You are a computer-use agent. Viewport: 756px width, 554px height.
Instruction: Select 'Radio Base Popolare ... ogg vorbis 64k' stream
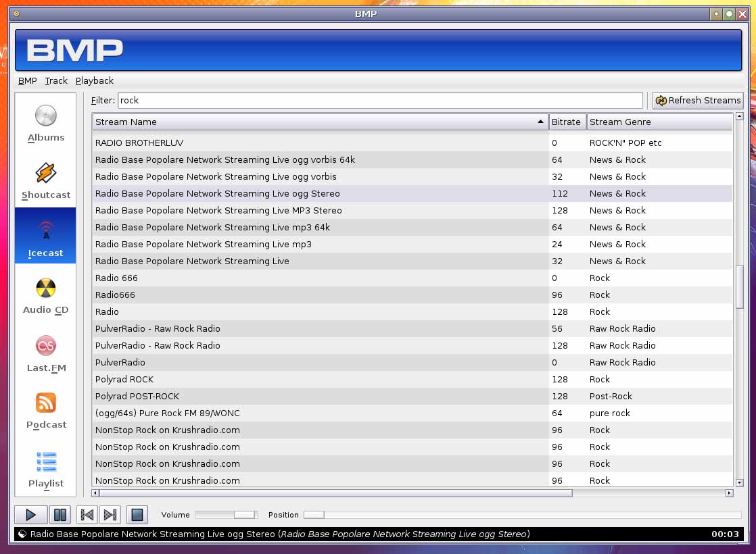412,159
